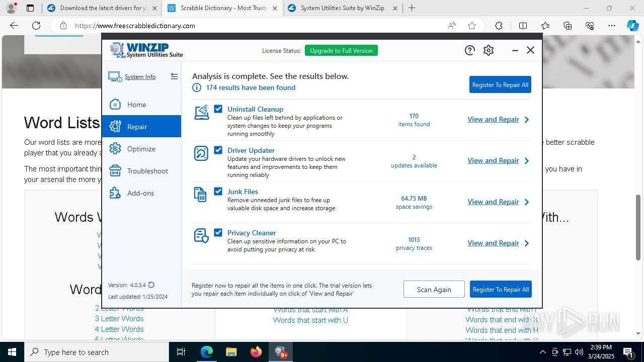Open the Troubleshoot sidebar section
The width and height of the screenshot is (644, 362).
[x=141, y=171]
